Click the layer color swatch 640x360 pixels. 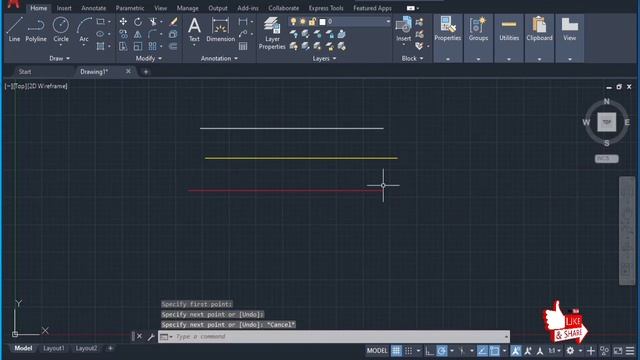(x=322, y=22)
